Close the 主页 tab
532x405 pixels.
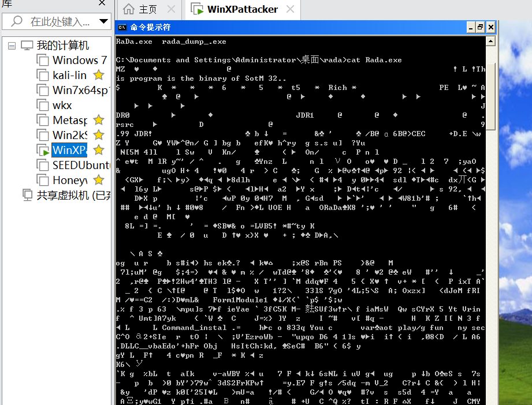[x=172, y=9]
